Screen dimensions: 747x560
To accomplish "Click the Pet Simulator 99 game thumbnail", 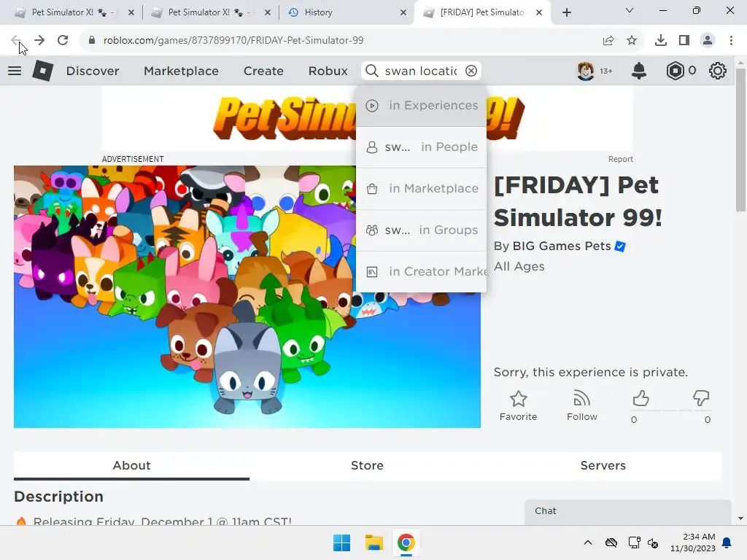I will pos(247,296).
